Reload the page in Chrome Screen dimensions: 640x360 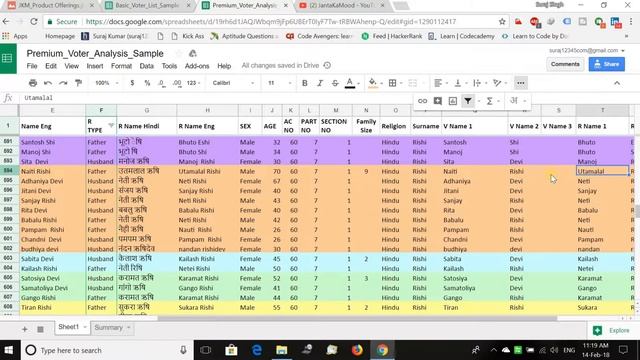pos(34,22)
